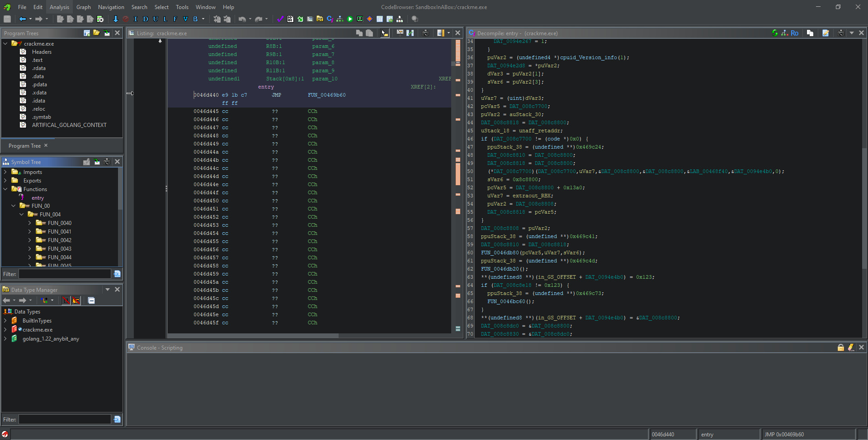Click the purple checkmark toolbar icon
The height and width of the screenshot is (440, 868).
point(280,19)
